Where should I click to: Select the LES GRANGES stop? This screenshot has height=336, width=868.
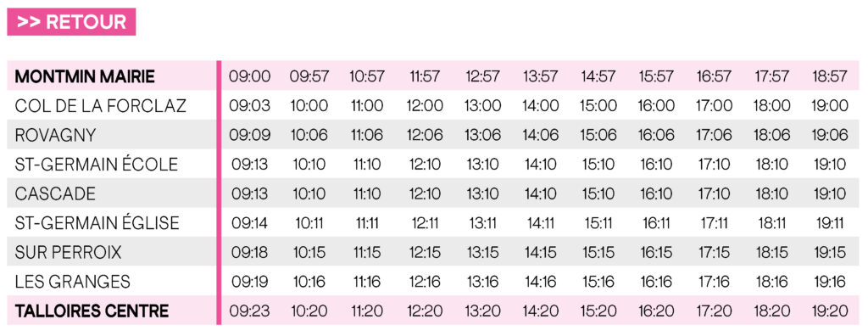73,282
